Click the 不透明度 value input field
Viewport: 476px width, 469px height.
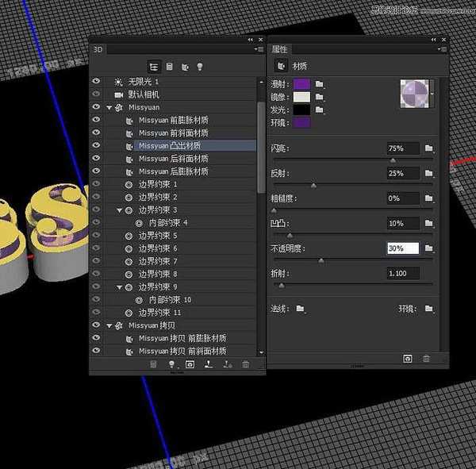401,248
